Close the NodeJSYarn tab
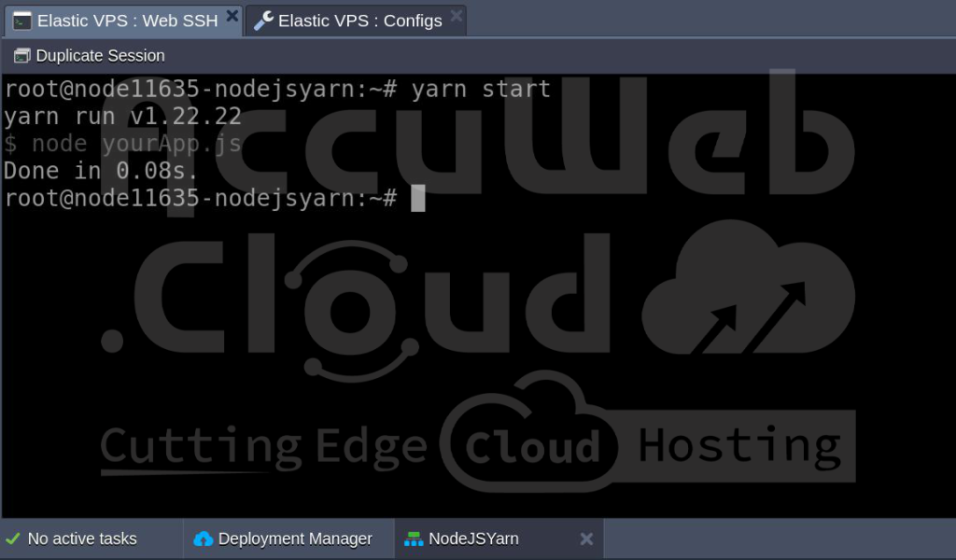The width and height of the screenshot is (956, 560). pyautogui.click(x=586, y=539)
